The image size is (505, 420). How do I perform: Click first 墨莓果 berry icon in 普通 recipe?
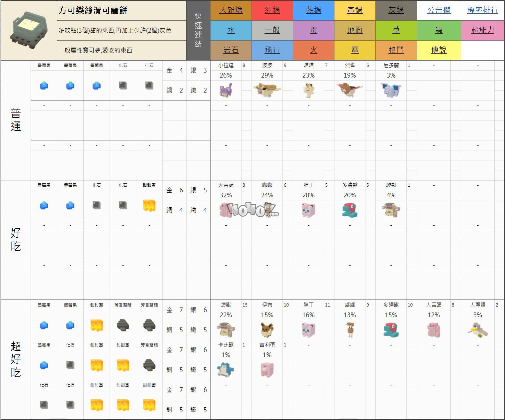coord(44,86)
